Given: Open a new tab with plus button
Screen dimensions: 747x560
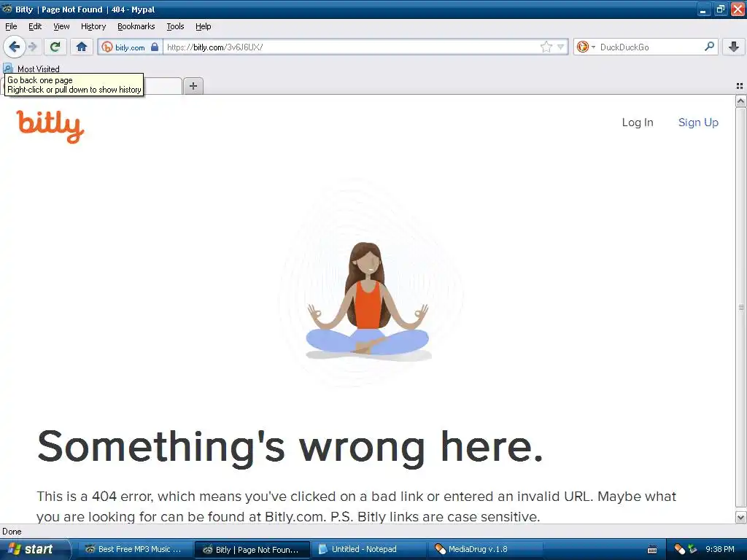Looking at the screenshot, I should pos(193,86).
